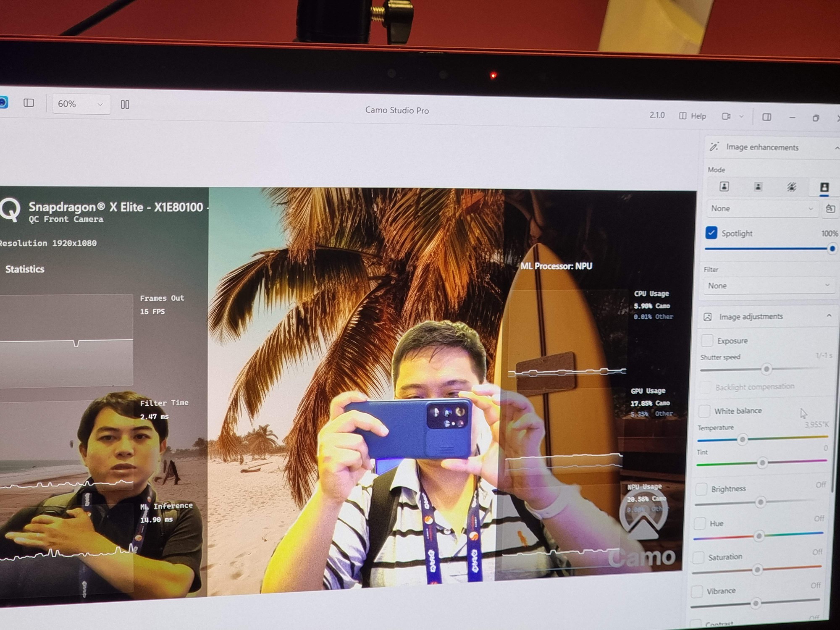Click the GPU Usage label in the preview
Image resolution: width=840 pixels, height=630 pixels.
click(x=648, y=391)
